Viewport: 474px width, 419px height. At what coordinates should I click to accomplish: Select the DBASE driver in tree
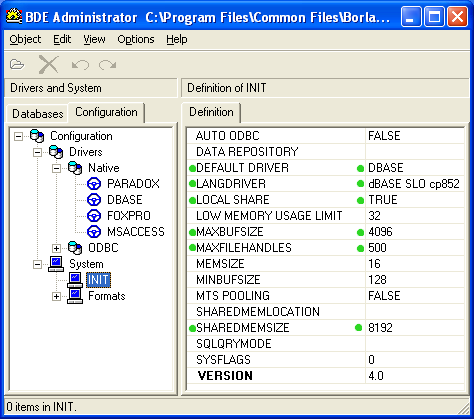(125, 200)
